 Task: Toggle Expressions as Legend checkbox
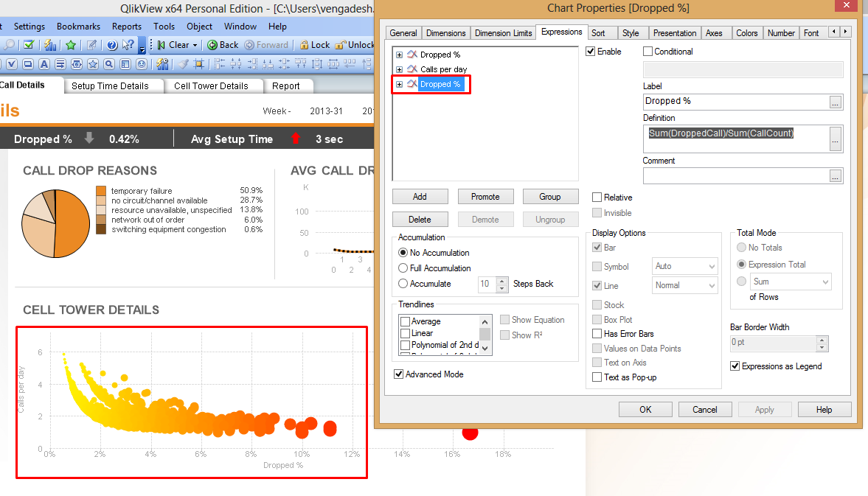click(735, 366)
